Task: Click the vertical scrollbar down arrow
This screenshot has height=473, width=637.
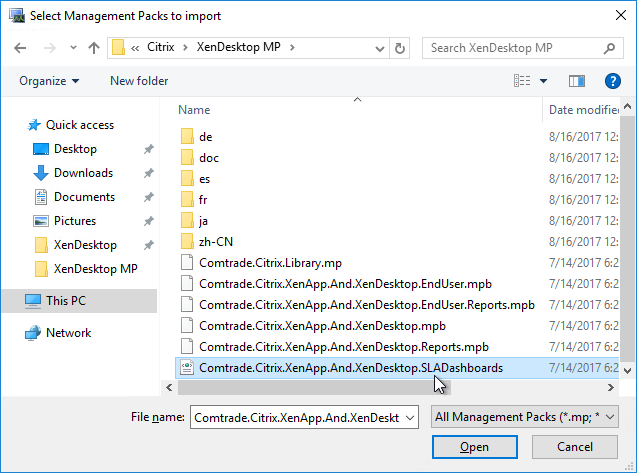Action: click(x=628, y=371)
